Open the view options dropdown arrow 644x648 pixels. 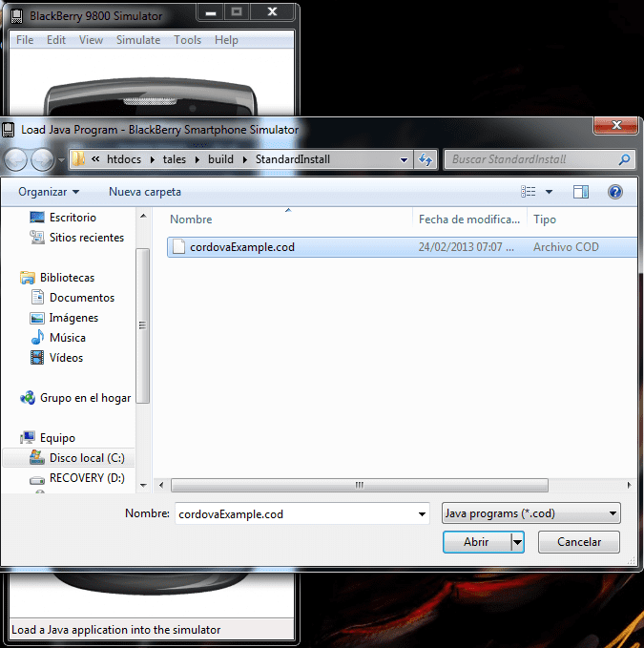click(x=549, y=192)
